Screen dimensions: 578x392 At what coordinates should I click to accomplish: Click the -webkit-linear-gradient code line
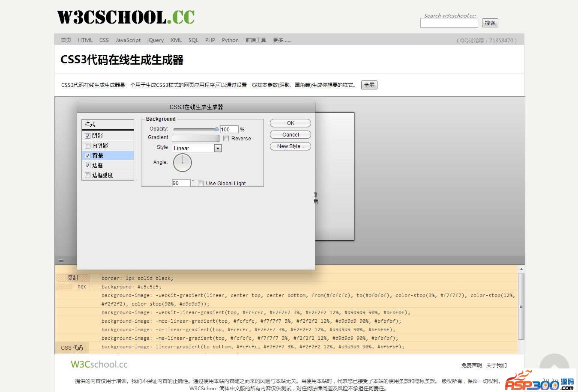pyautogui.click(x=256, y=312)
